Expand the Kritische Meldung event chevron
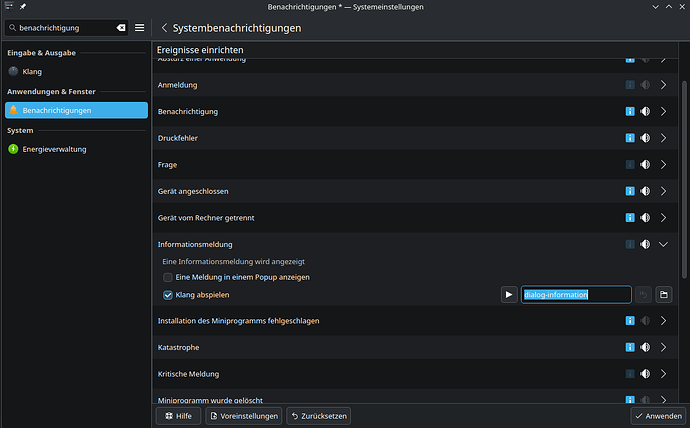 (x=663, y=373)
